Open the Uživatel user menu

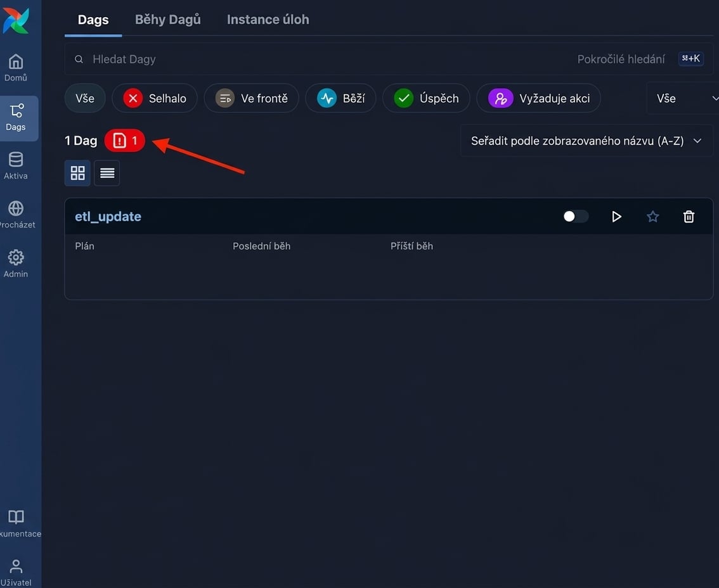16,572
